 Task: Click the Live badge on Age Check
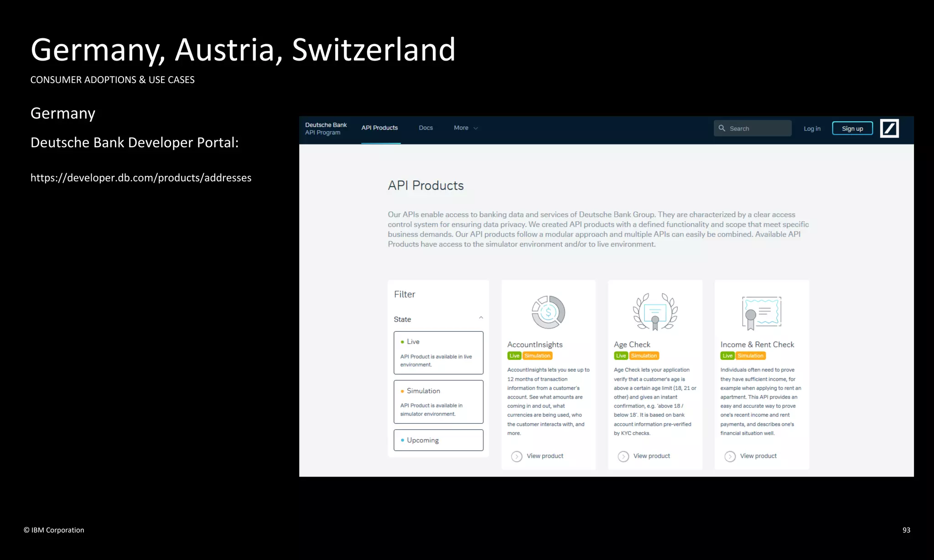(x=621, y=356)
